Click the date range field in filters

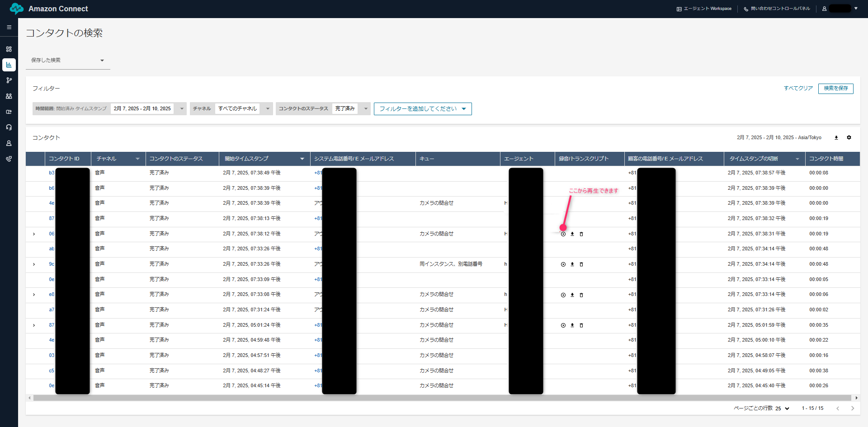coord(142,109)
